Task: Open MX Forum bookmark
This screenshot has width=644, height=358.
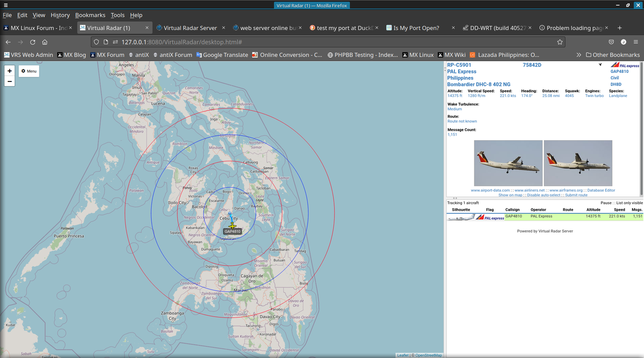Action: pos(107,55)
